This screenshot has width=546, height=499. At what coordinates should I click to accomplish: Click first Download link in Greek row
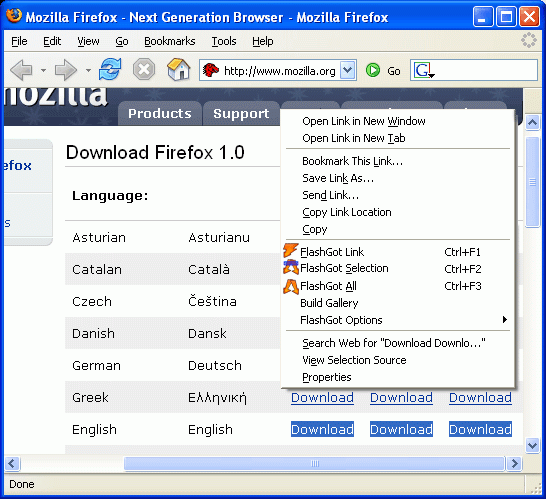(x=322, y=398)
